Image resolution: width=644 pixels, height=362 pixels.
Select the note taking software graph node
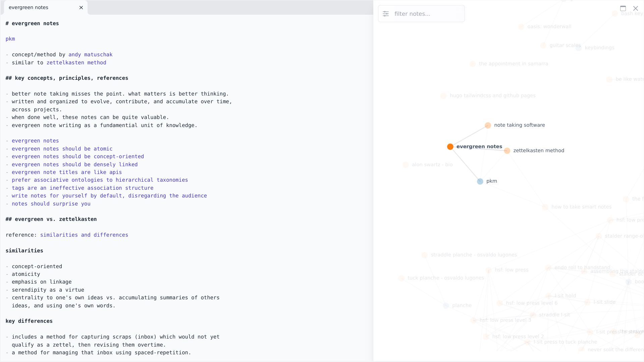click(x=487, y=125)
